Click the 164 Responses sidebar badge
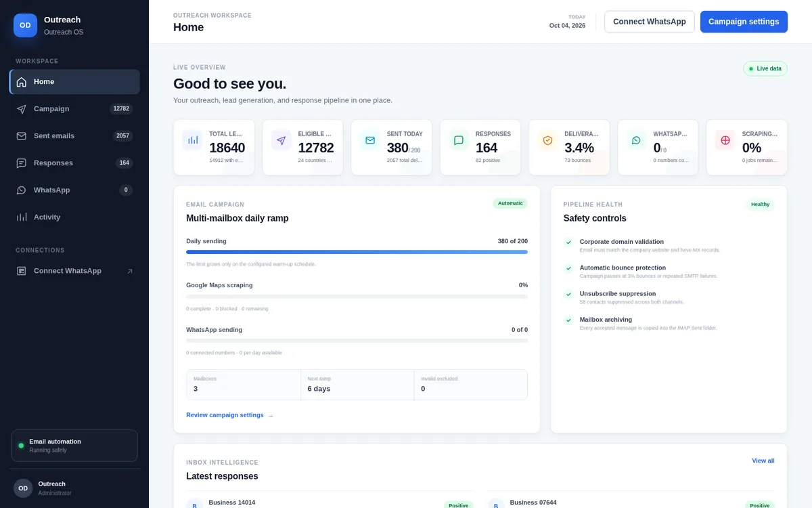 click(124, 163)
